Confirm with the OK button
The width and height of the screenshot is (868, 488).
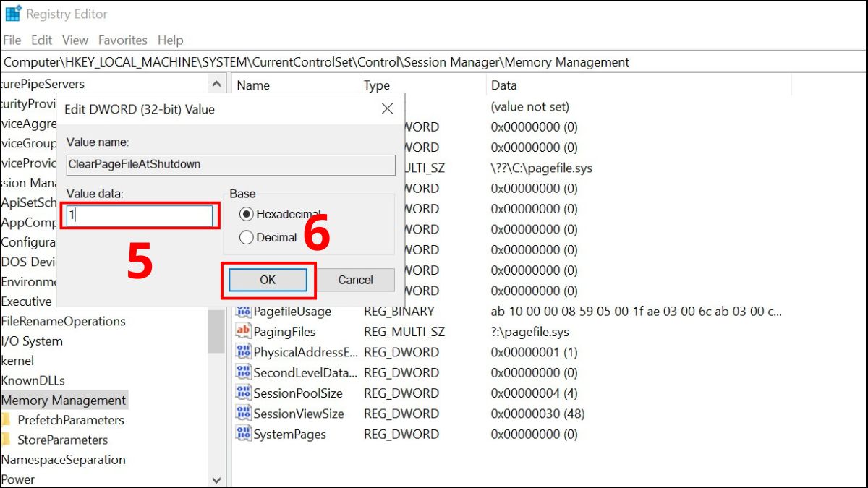[267, 280]
